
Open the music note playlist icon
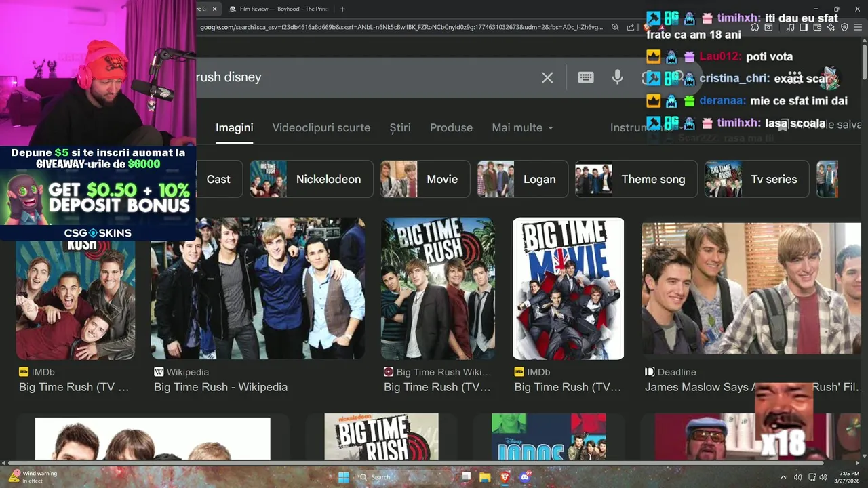[x=791, y=27]
